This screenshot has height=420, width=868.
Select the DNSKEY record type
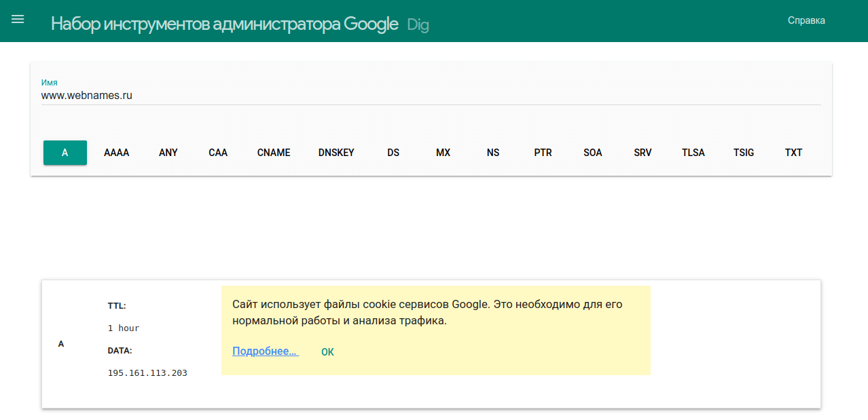pyautogui.click(x=336, y=153)
